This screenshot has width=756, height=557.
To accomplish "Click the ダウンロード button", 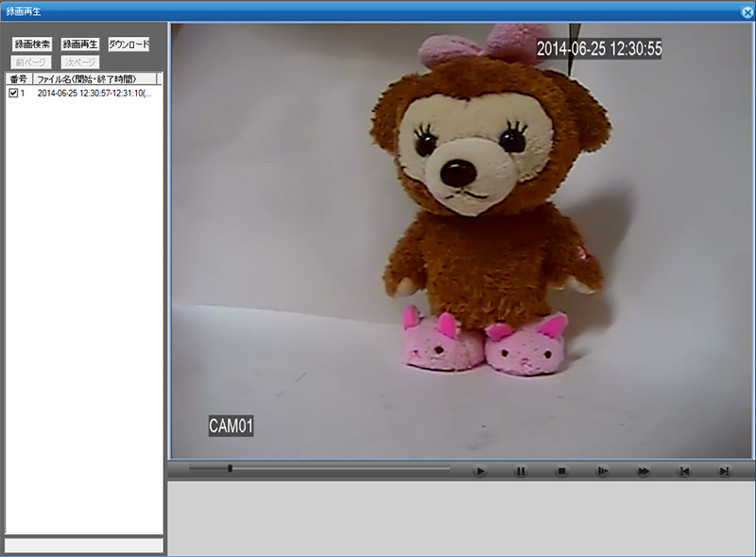I will click(129, 44).
